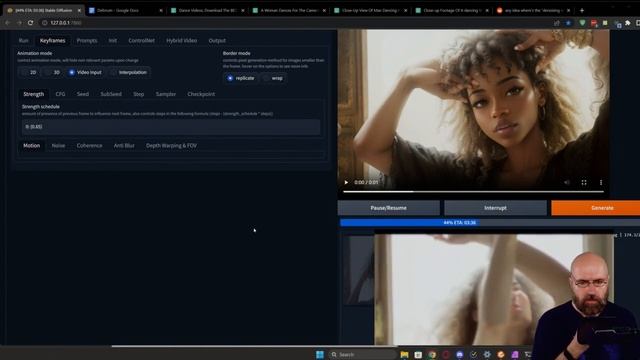Screen dimensions: 640x360
Task: Open the Anti Blur sub-tab
Action: coord(124,145)
